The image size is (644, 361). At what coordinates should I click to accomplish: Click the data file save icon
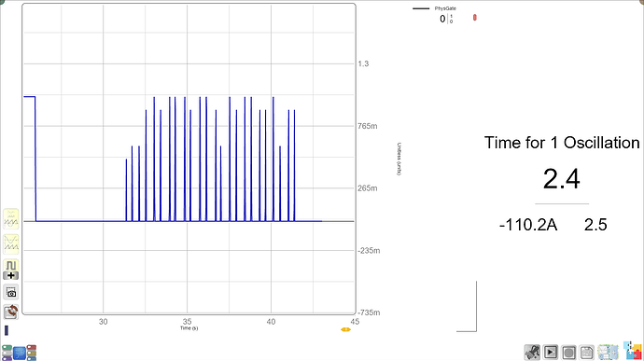click(587, 352)
